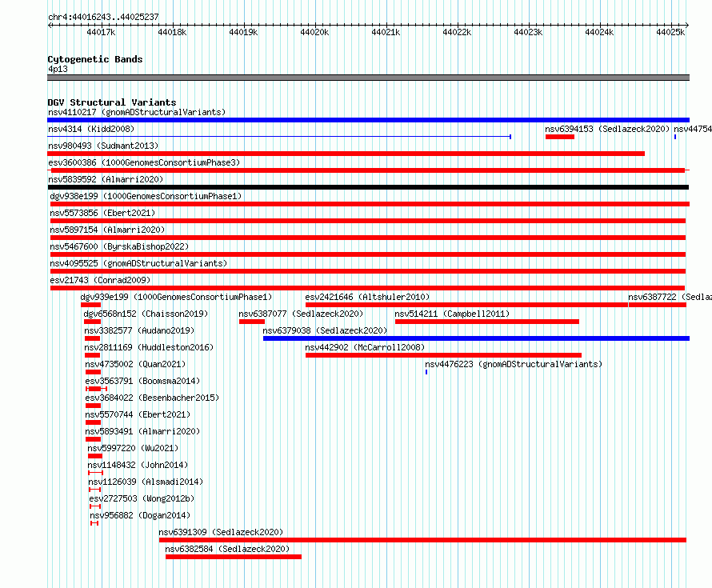Select nsv1126039 (Alsmadi2014) label
The image size is (712, 588).
[146, 482]
